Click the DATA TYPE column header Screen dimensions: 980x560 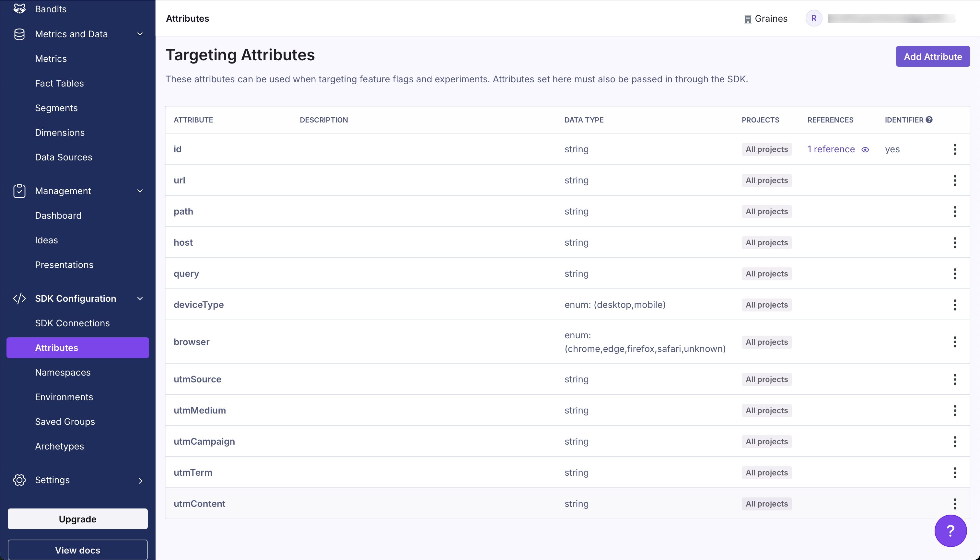click(x=584, y=120)
